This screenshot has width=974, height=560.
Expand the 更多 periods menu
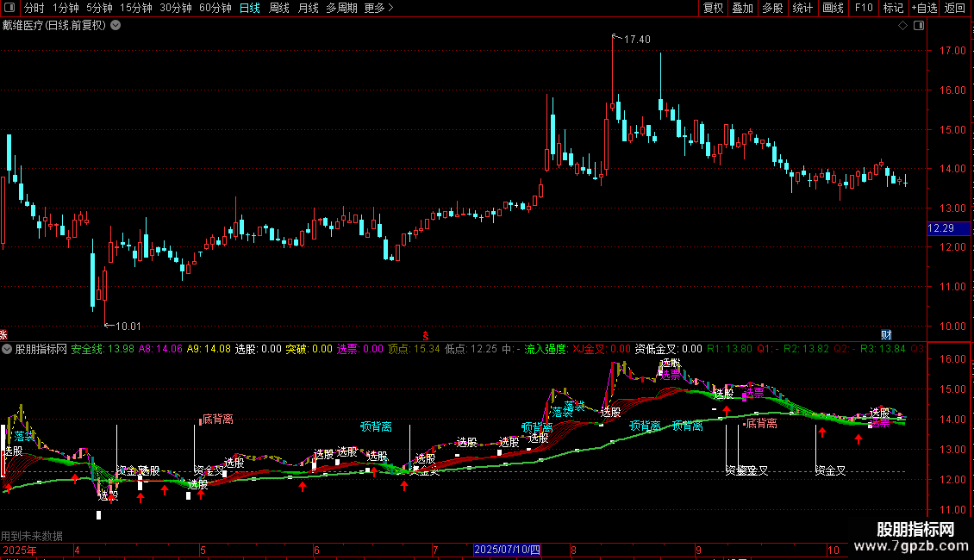tap(379, 8)
